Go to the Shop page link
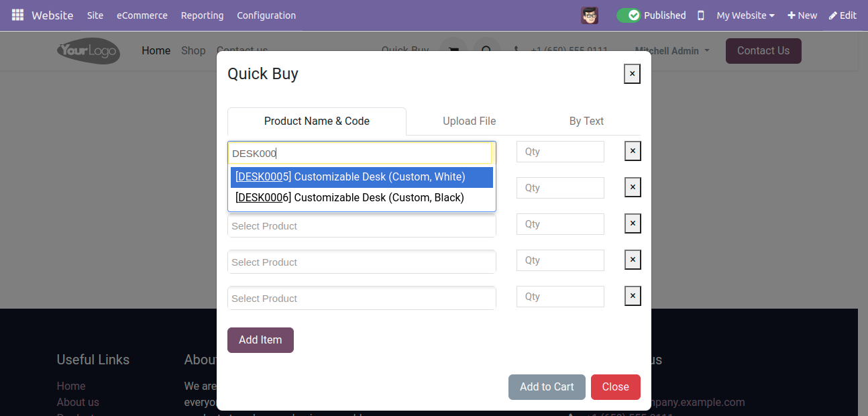Viewport: 868px width, 416px height. (193, 50)
